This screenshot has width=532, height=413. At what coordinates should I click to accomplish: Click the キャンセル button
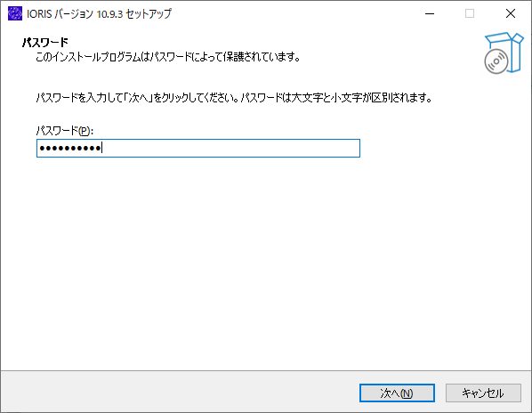point(483,393)
